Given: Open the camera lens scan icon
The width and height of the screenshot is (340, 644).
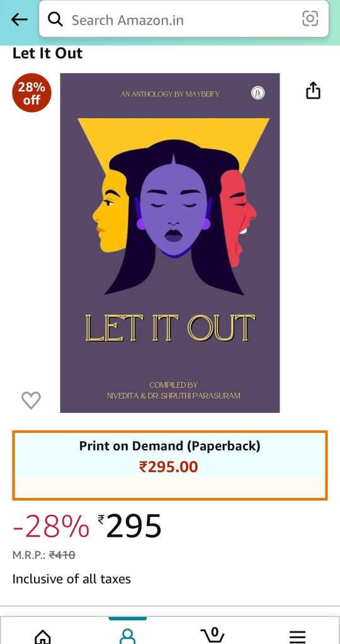Looking at the screenshot, I should pos(310,18).
